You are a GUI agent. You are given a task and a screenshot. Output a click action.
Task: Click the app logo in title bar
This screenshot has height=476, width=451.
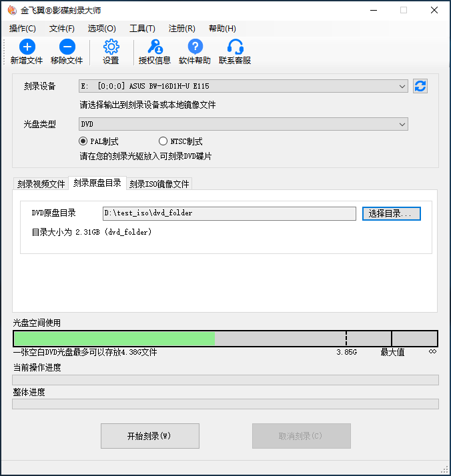click(11, 10)
